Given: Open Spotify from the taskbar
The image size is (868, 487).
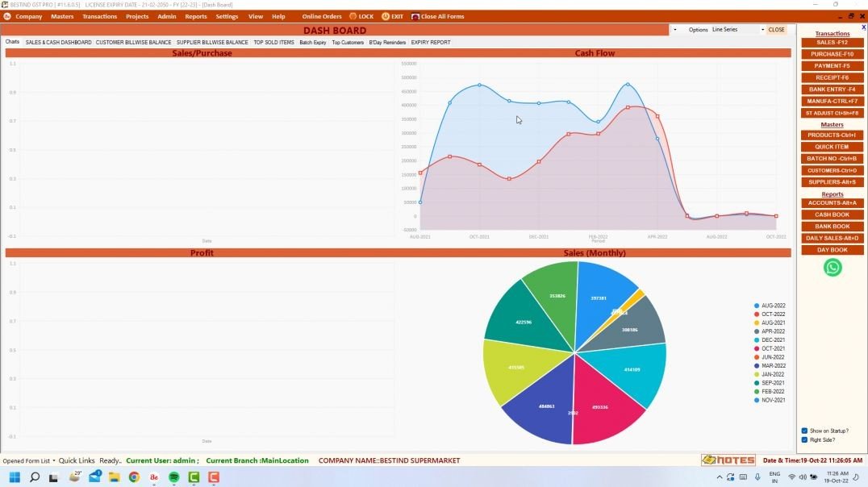Looking at the screenshot, I should 173,477.
